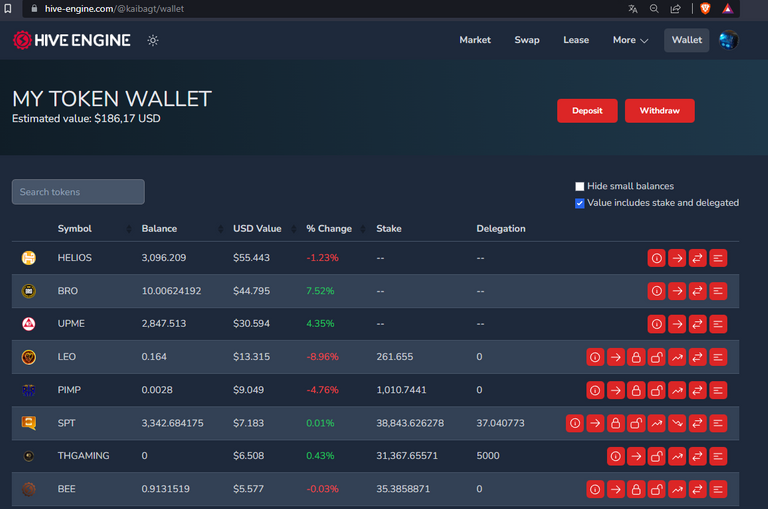The width and height of the screenshot is (768, 509).
Task: Send HELIOS tokens using arrow icon
Action: (677, 258)
